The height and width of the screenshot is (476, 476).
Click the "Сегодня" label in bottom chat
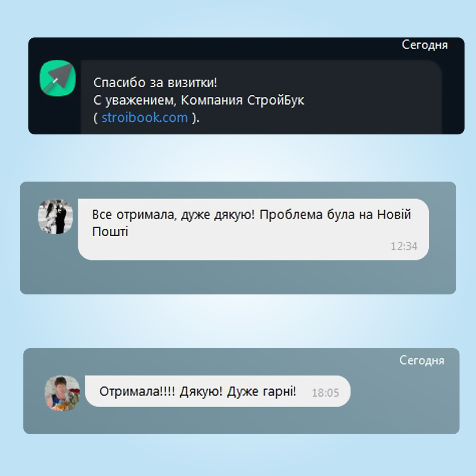422,361
